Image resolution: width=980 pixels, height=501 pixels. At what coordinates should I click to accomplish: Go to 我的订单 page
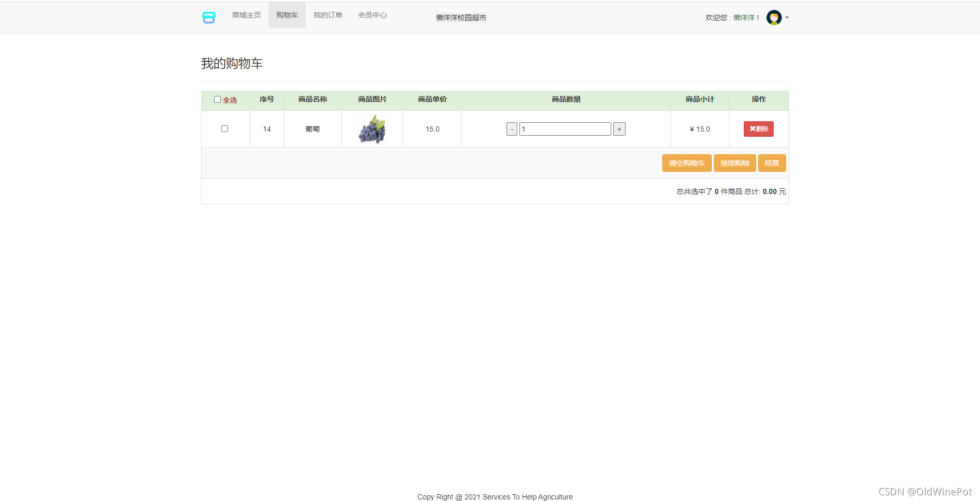328,15
